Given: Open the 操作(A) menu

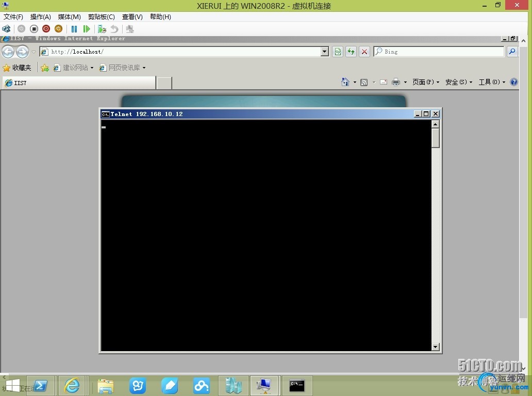Looking at the screenshot, I should [40, 16].
